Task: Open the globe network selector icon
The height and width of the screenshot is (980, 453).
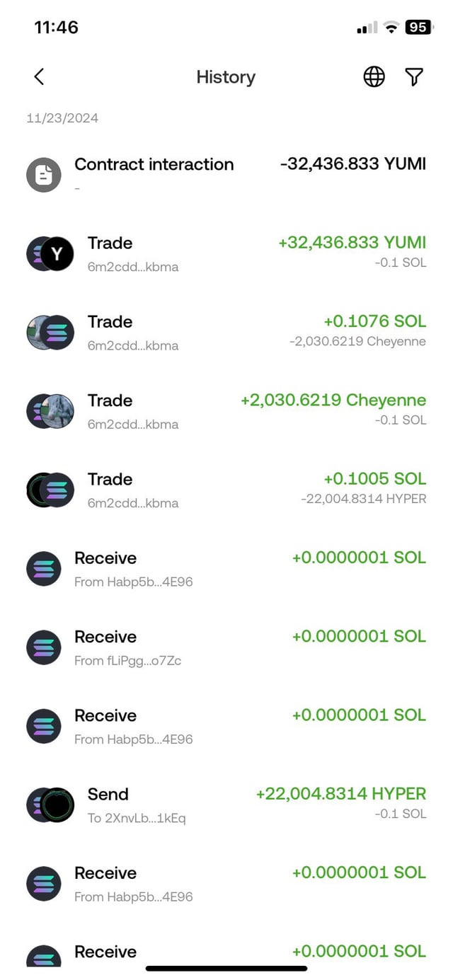Action: coord(374,76)
